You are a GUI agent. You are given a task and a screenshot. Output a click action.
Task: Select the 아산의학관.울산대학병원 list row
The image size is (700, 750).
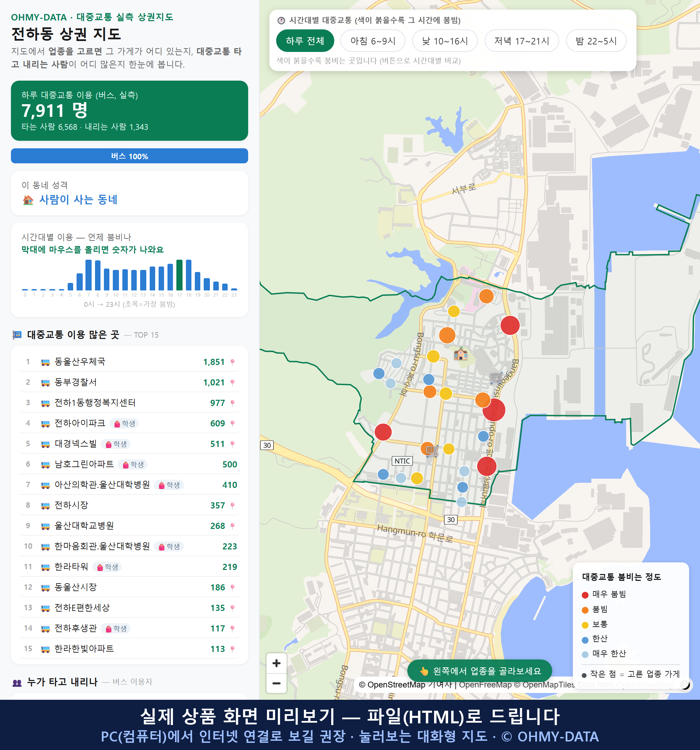pyautogui.click(x=130, y=485)
